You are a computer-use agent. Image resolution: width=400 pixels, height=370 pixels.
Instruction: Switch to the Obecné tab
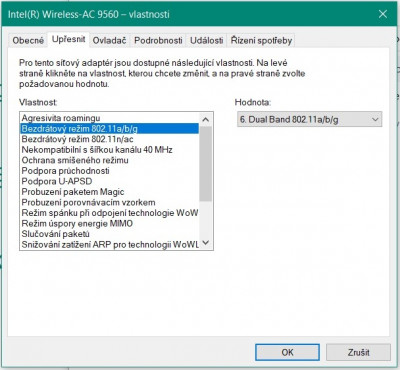(28, 41)
